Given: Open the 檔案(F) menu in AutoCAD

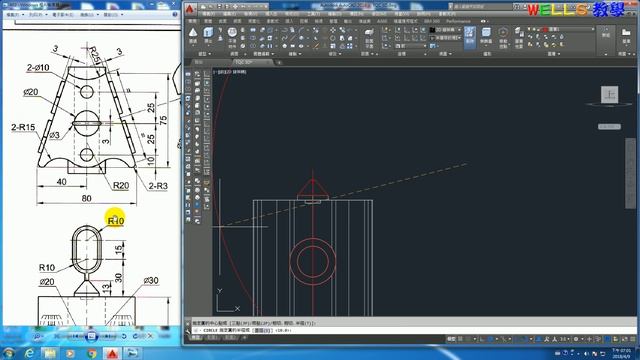Looking at the screenshot, I should tap(209, 13).
